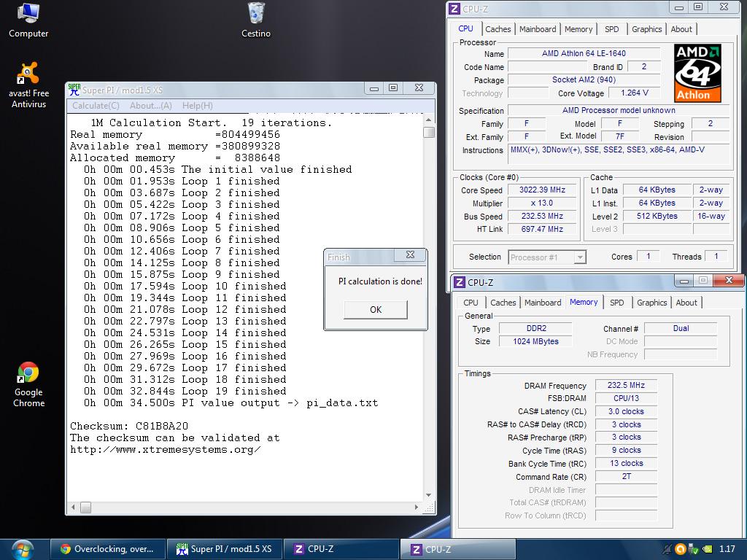The image size is (747, 560).
Task: Click OK in the Finish dialog
Action: tap(376, 309)
